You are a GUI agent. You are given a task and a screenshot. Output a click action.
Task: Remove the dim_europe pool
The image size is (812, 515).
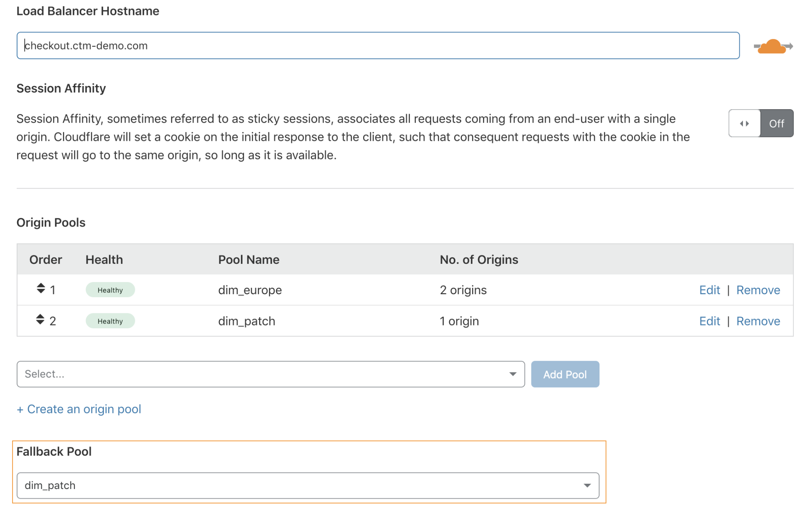(758, 290)
